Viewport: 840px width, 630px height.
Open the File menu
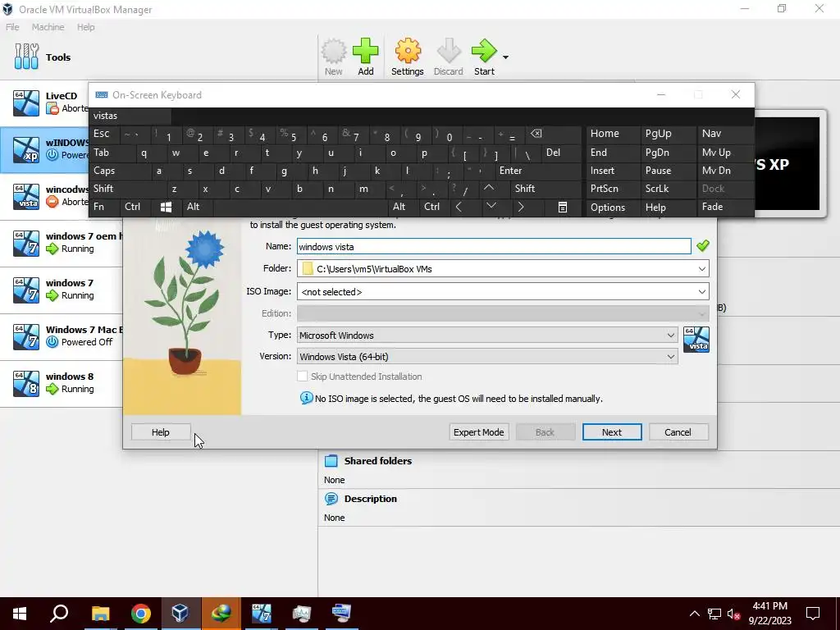(x=12, y=27)
